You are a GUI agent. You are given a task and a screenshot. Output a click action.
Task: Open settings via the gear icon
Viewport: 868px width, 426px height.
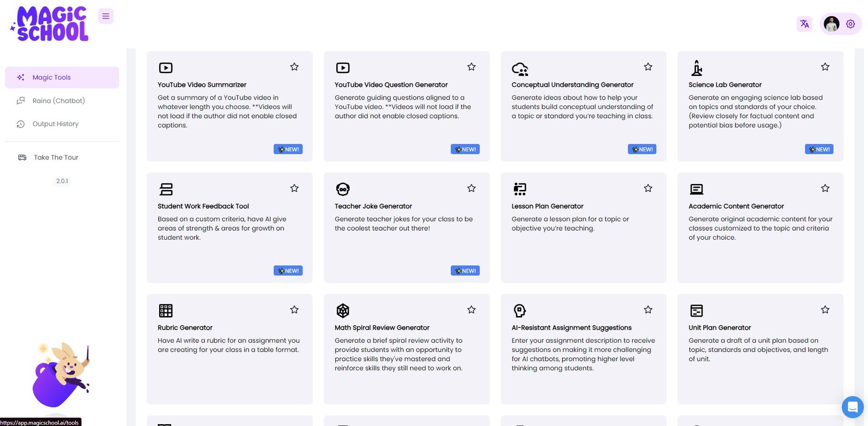(850, 24)
